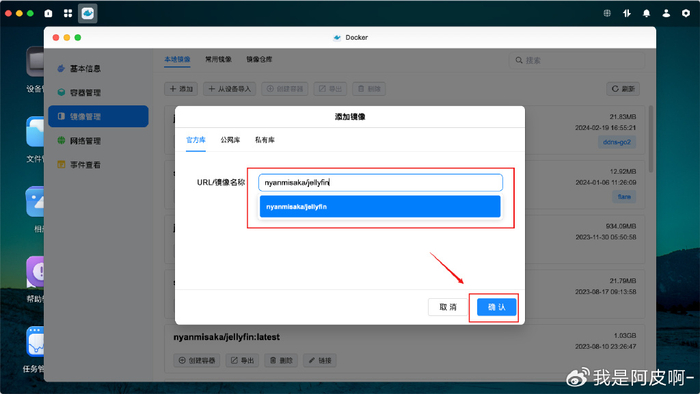Image resolution: width=700 pixels, height=394 pixels.
Task: Click the home icon in top bar
Action: click(48, 13)
